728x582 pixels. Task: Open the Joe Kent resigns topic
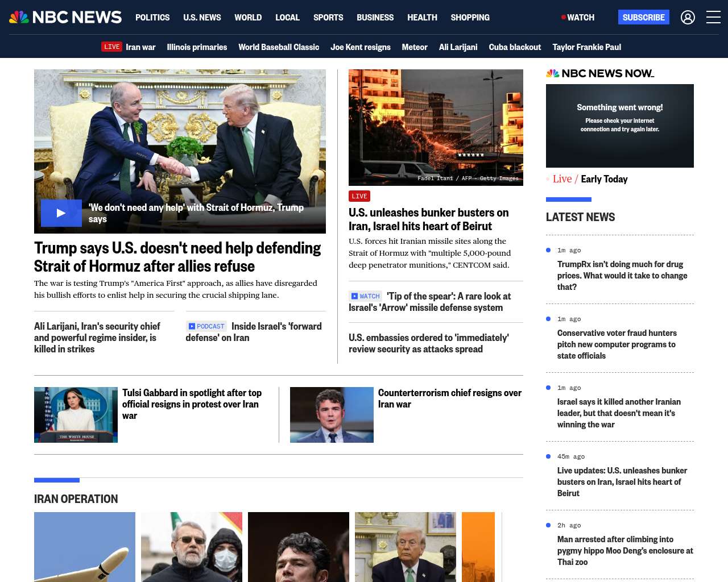[361, 47]
